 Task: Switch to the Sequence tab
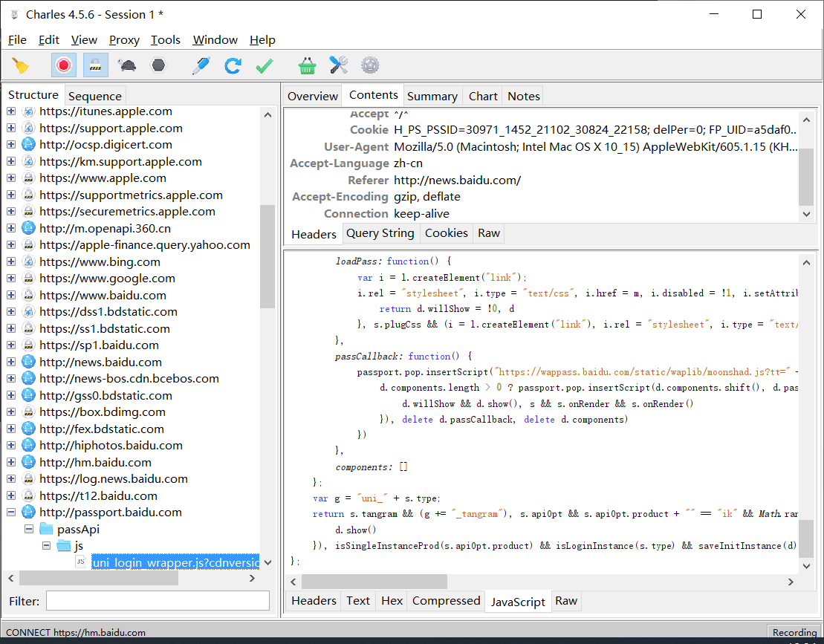(94, 96)
